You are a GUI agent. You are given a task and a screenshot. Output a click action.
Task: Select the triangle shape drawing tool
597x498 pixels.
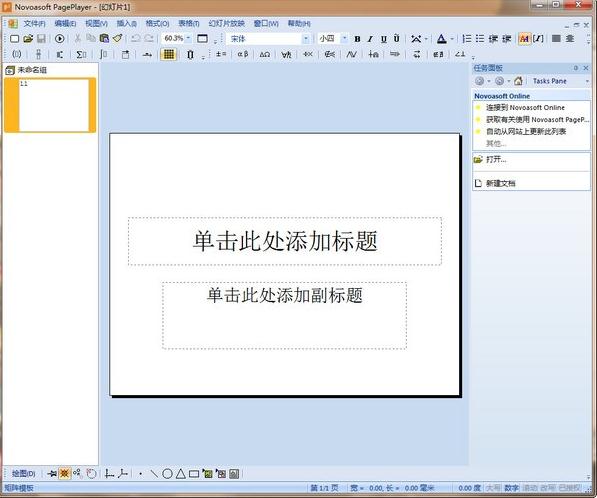click(181, 474)
